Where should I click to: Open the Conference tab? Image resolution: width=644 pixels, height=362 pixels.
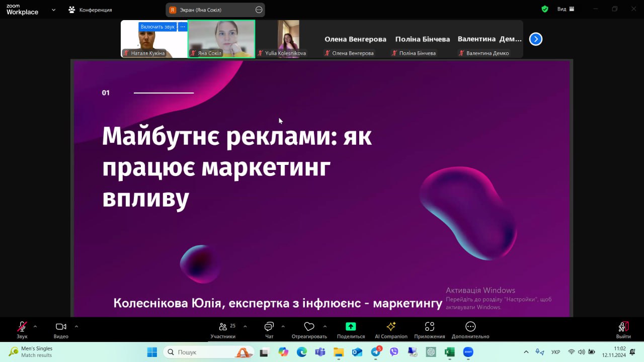point(91,10)
